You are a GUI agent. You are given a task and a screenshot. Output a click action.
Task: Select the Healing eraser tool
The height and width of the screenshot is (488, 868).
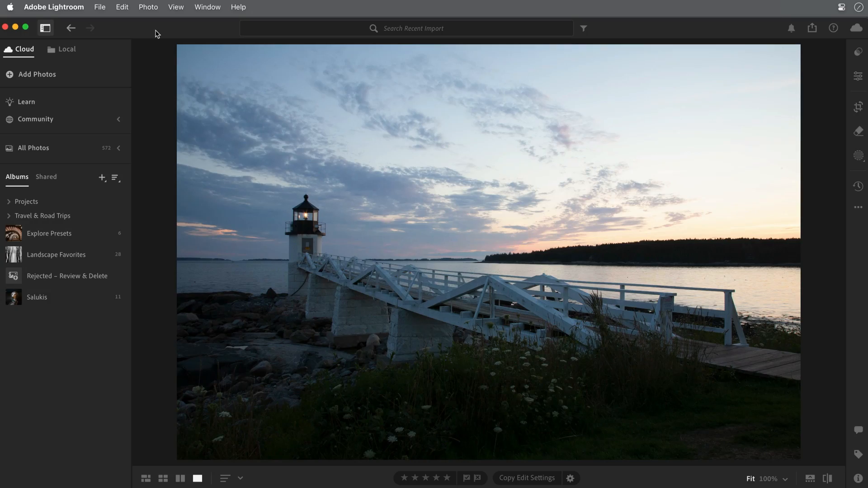tap(858, 131)
